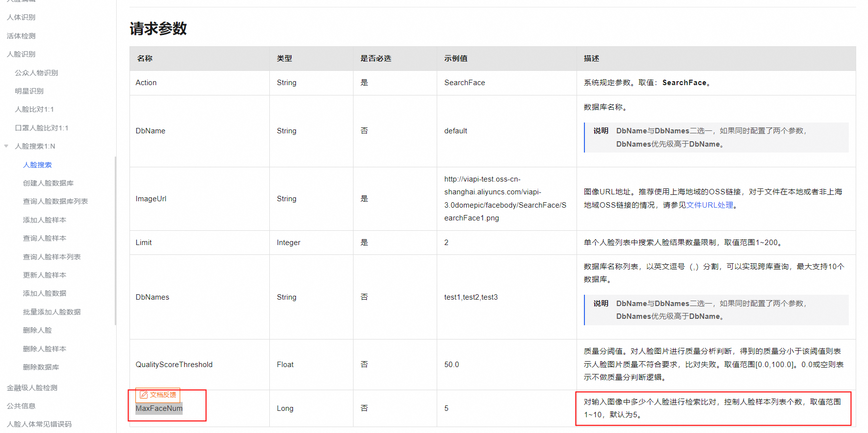Open 删除数据库 sidebar item
The width and height of the screenshot is (868, 433).
[x=41, y=367]
